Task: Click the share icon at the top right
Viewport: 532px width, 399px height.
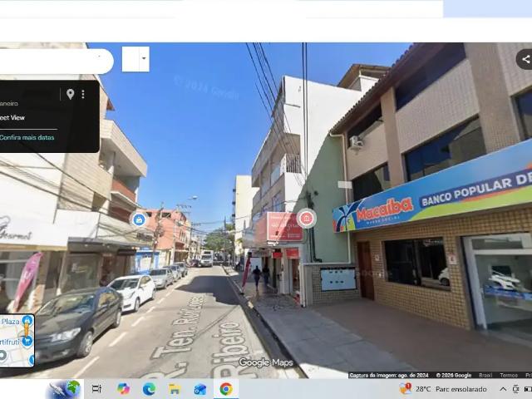Action: (x=525, y=59)
